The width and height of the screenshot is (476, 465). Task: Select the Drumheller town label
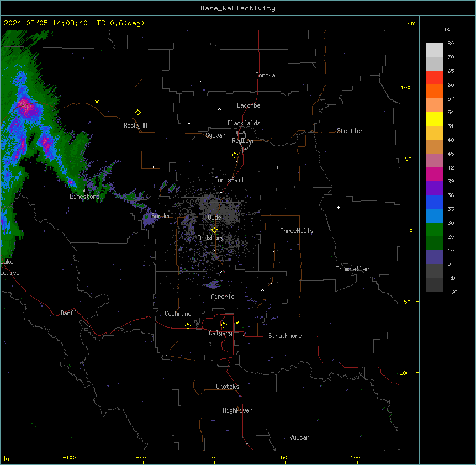pos(352,269)
